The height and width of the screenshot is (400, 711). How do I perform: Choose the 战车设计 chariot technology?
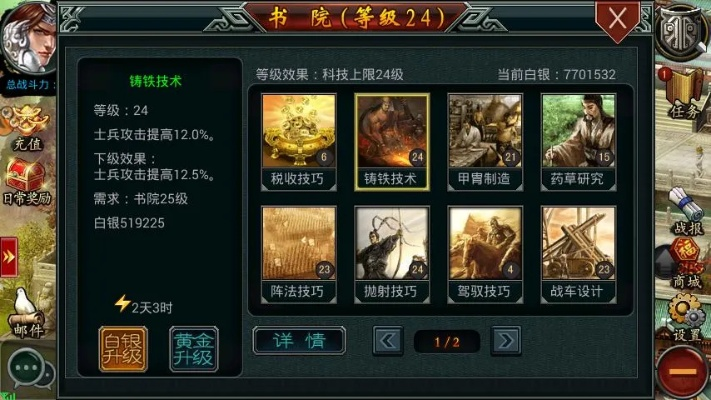click(578, 254)
